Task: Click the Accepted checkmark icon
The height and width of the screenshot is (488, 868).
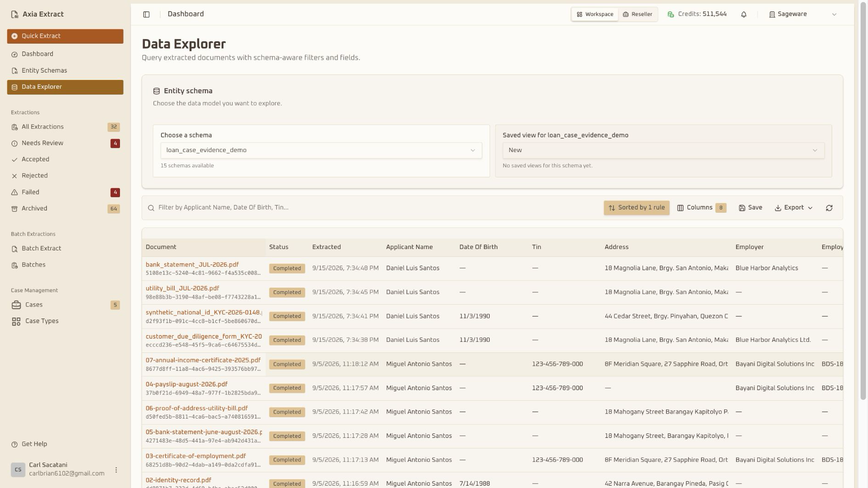Action: tap(15, 159)
